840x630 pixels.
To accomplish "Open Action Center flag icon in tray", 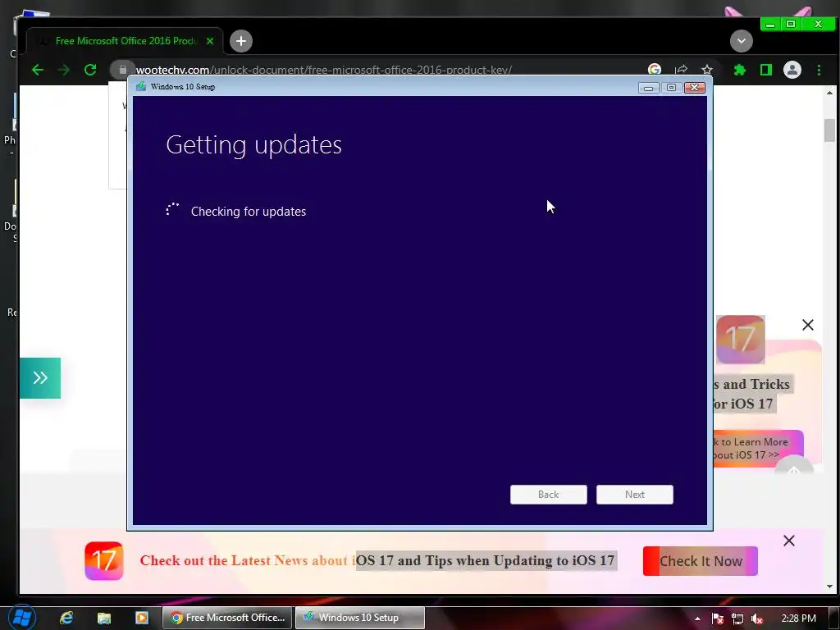I will 718,619.
